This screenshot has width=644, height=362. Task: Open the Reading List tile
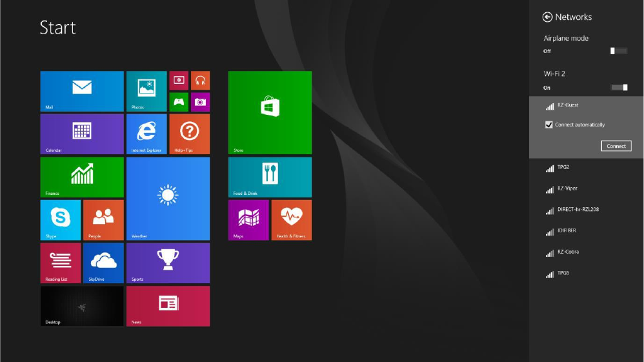pyautogui.click(x=61, y=263)
